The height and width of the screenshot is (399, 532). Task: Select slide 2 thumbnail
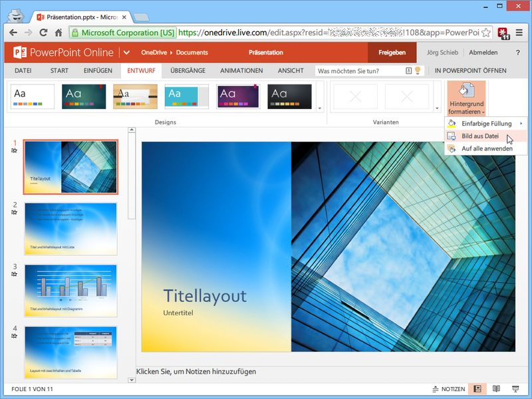click(x=70, y=229)
